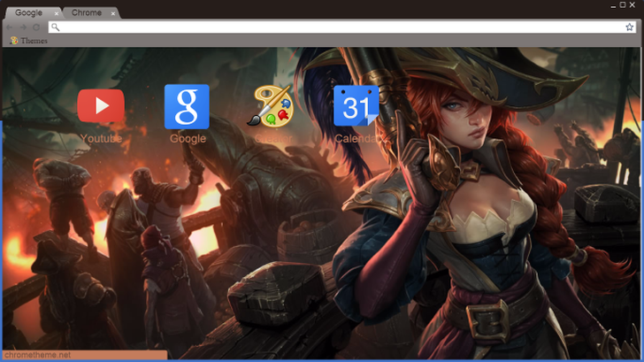Click the Youtube label text
This screenshot has height=362, width=644.
tap(101, 138)
